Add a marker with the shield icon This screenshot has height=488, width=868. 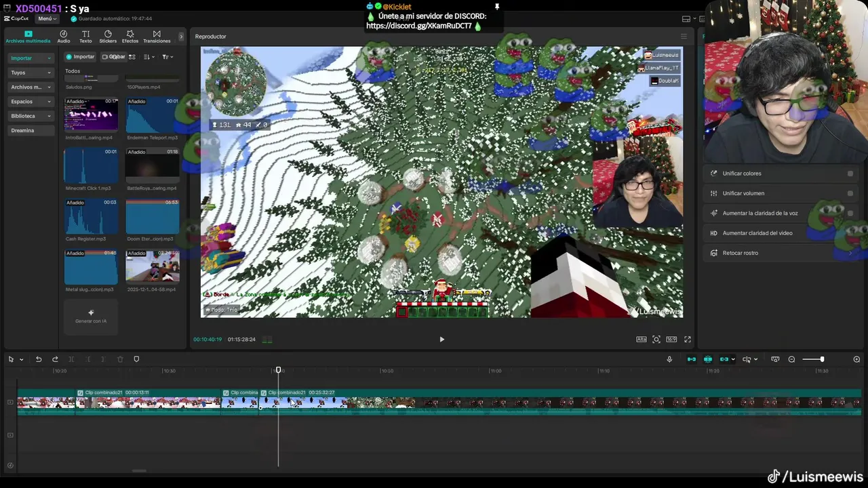click(136, 359)
